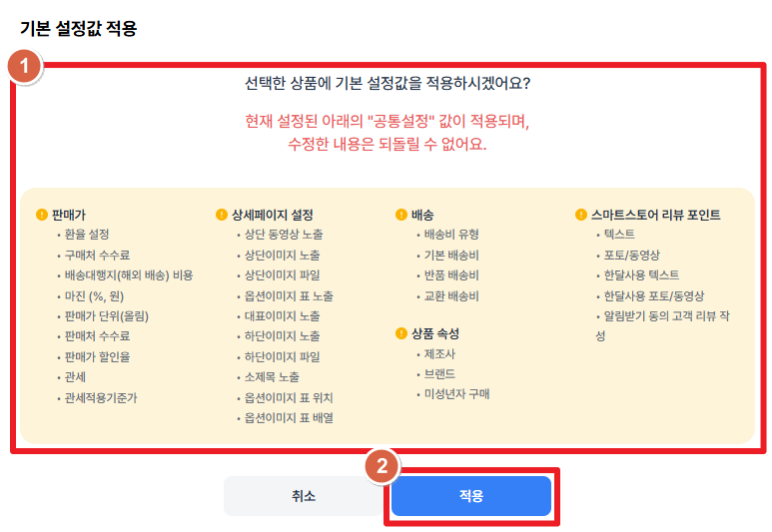Screen dimensions: 772x532
Task: Click the 브랜드 attribute item
Action: [x=439, y=374]
